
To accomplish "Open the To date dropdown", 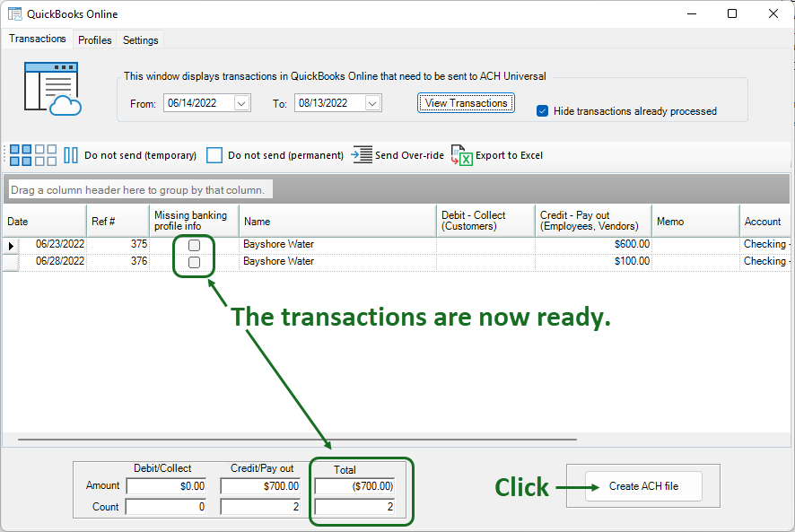I will coord(372,103).
